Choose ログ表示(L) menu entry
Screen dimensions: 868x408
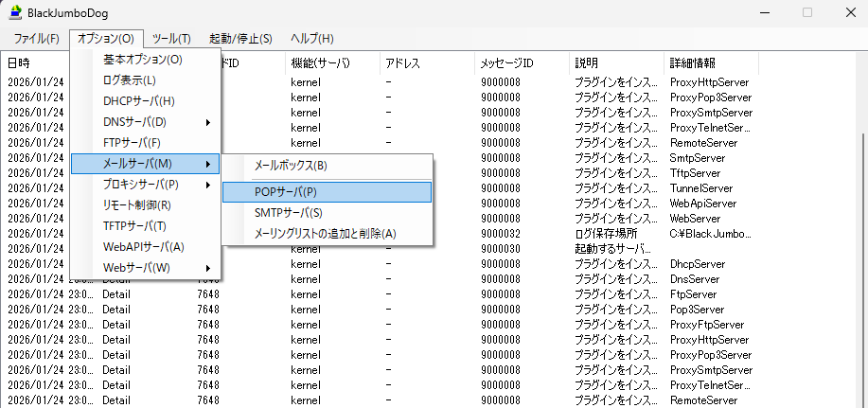point(130,80)
